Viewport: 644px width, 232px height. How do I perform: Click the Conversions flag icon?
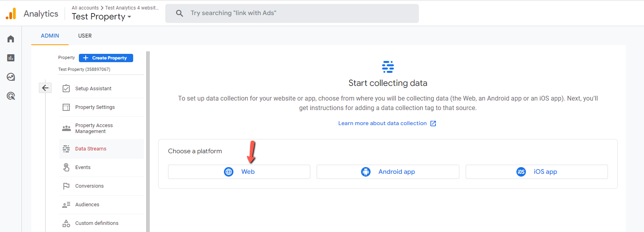tap(66, 186)
